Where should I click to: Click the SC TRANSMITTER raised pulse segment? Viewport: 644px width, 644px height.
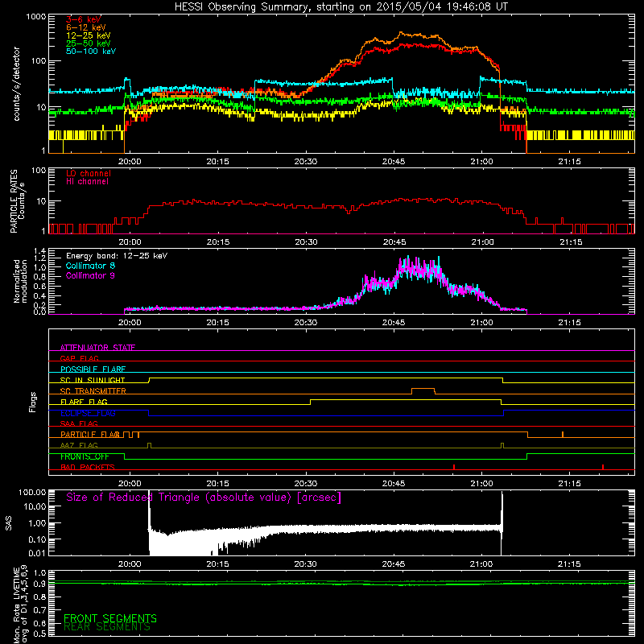(423, 388)
